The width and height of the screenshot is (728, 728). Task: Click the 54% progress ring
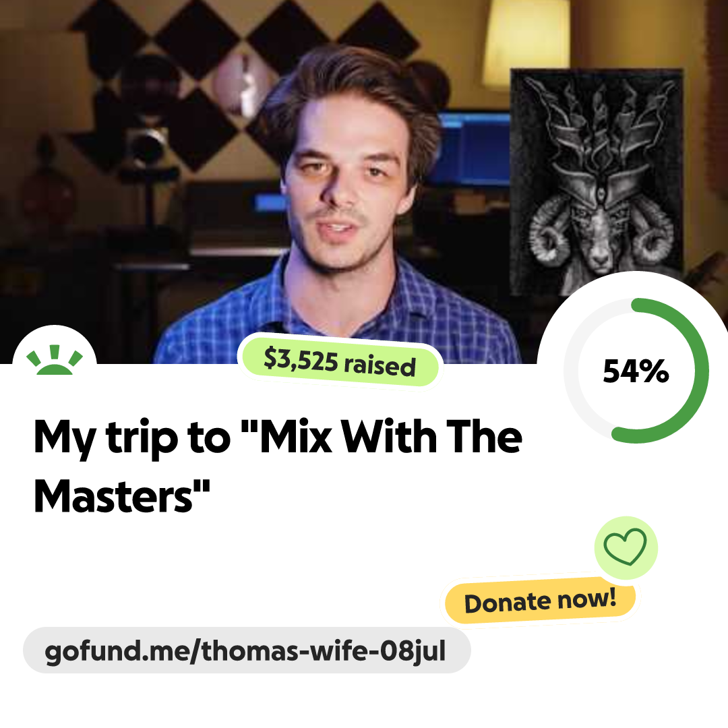[x=636, y=371]
